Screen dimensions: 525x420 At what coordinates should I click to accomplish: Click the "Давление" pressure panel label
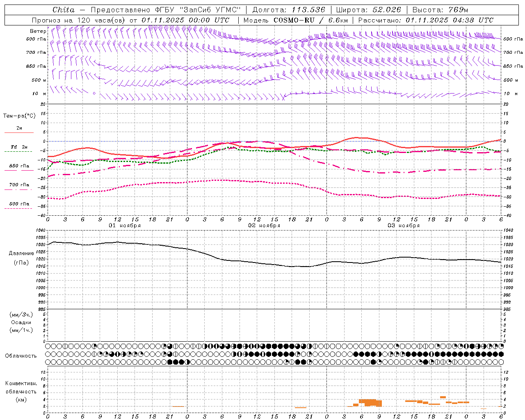pyautogui.click(x=21, y=253)
